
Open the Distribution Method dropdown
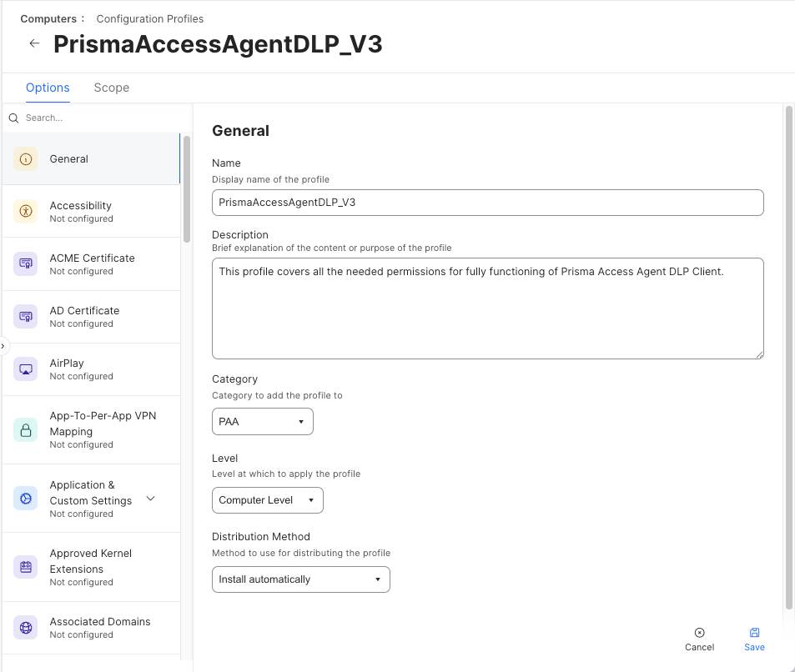point(300,579)
